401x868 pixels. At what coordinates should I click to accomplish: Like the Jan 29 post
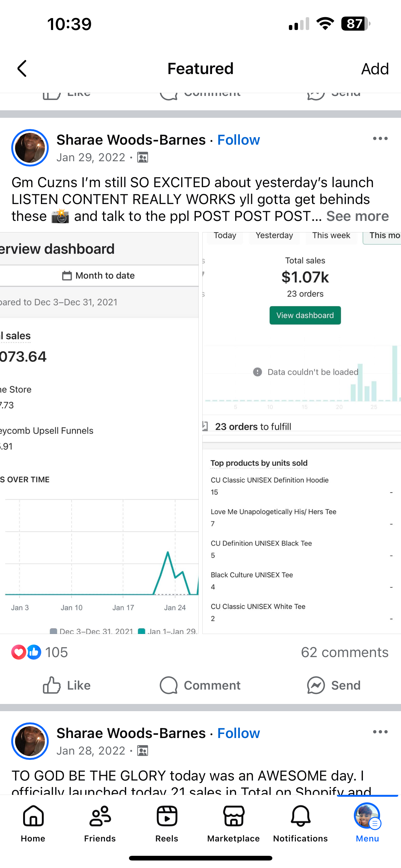pyautogui.click(x=67, y=685)
